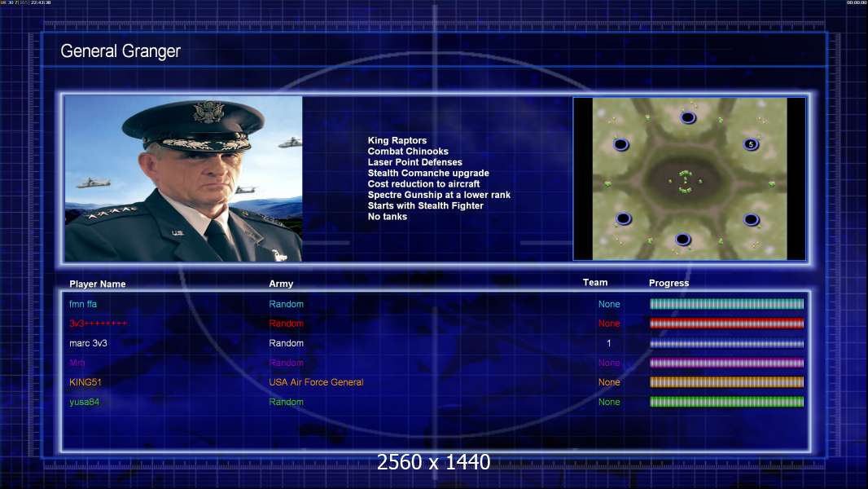
Task: Click the Progress column header
Action: (x=669, y=283)
